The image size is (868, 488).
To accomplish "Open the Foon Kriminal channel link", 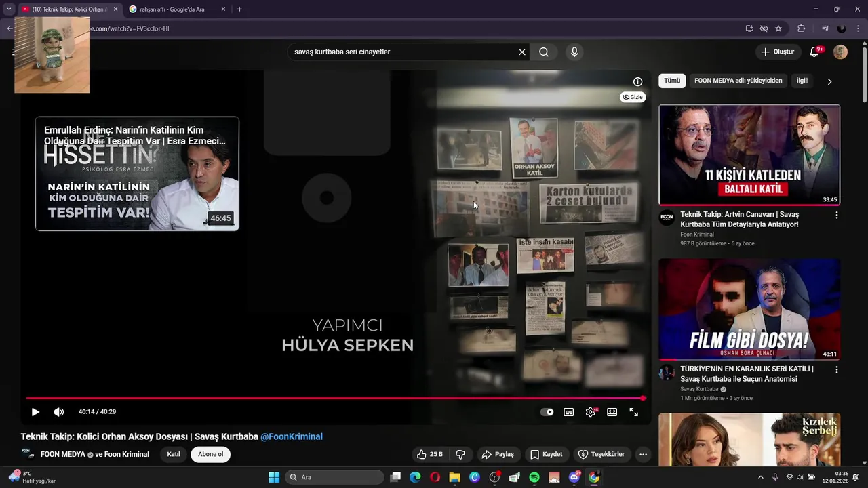I will (x=697, y=235).
